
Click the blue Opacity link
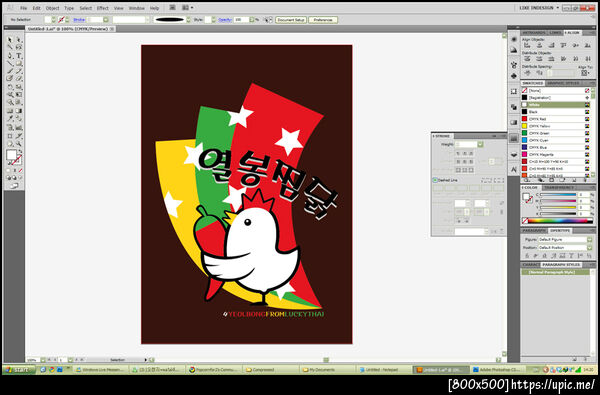pyautogui.click(x=225, y=20)
